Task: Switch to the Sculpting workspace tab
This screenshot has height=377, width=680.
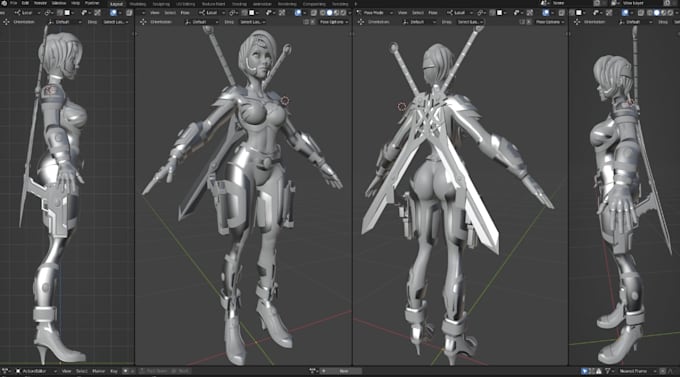Action: (x=161, y=4)
